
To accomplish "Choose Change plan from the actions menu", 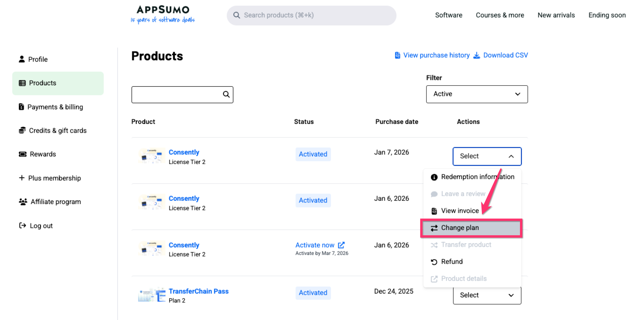I will (x=459, y=228).
